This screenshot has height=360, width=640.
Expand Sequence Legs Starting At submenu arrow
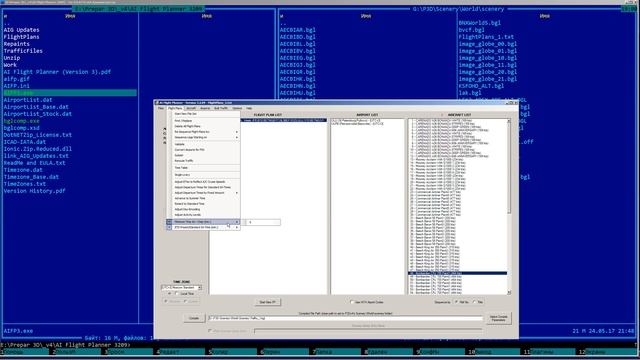(x=237, y=138)
